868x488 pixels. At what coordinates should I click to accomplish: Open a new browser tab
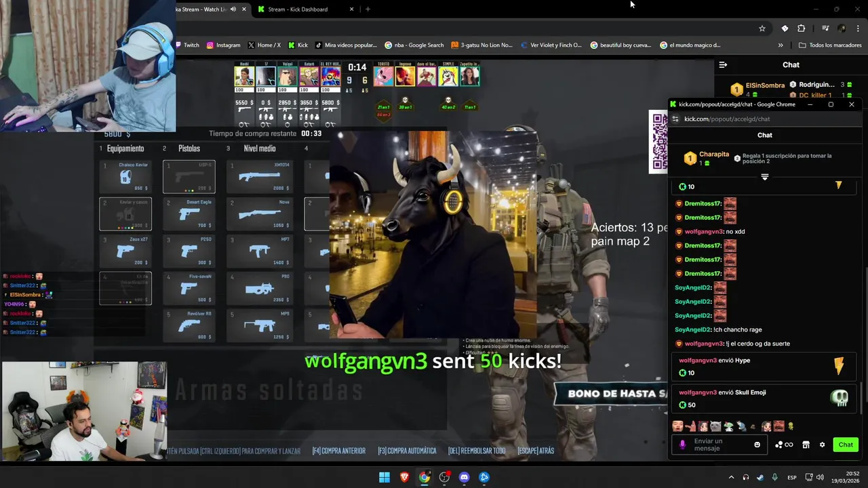pos(368,9)
